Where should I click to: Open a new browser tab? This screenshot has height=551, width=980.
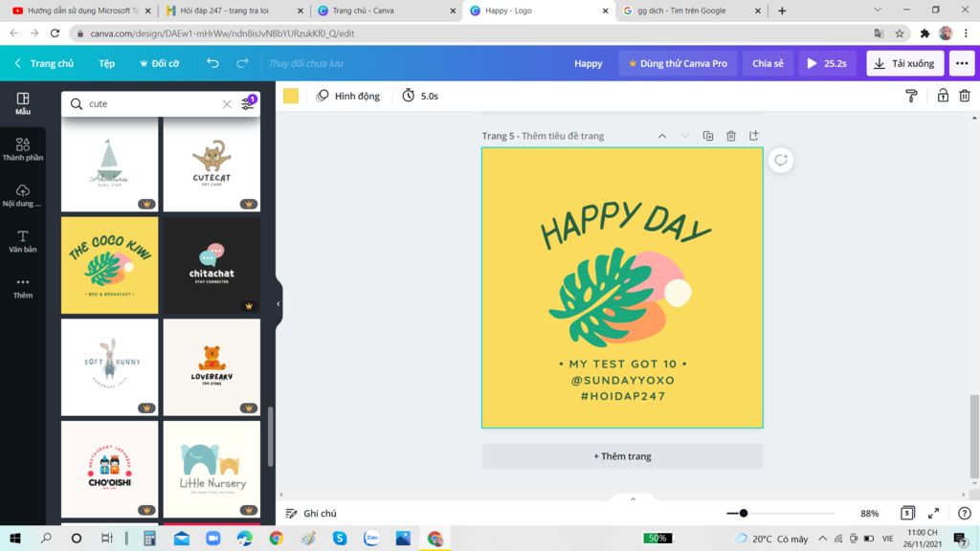tap(782, 11)
